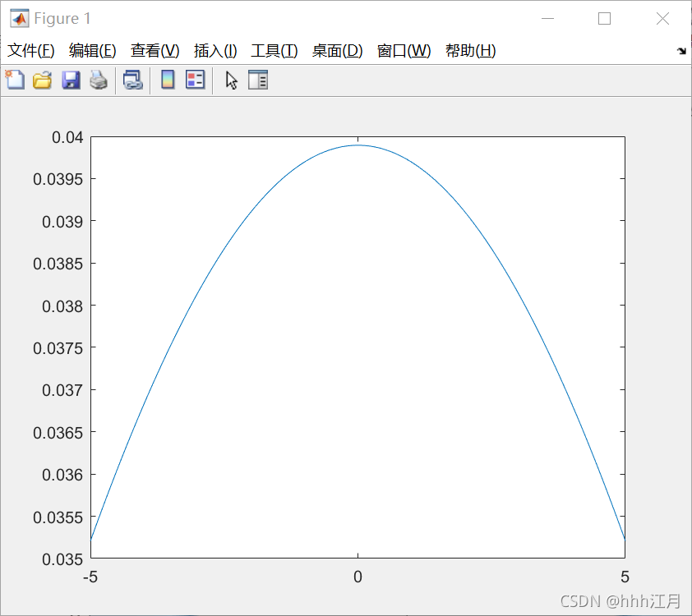
Task: Click the y-axis label 0.0355
Action: coord(58,517)
